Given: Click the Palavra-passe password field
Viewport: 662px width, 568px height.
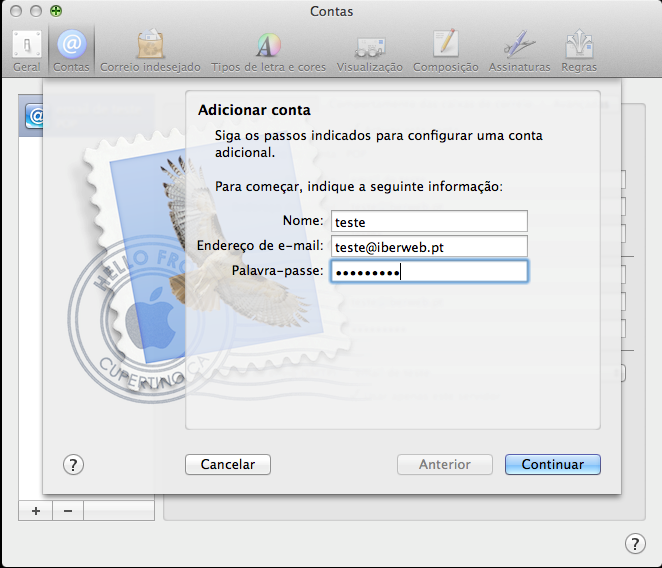Looking at the screenshot, I should click(428, 272).
